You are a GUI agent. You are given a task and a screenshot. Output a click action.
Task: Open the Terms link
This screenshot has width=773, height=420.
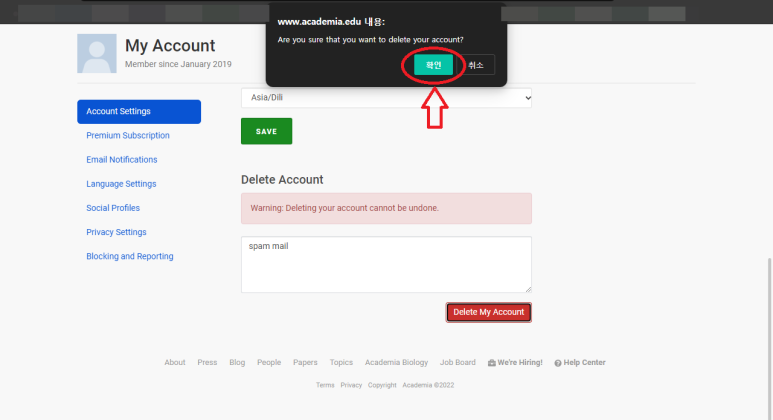pos(325,385)
